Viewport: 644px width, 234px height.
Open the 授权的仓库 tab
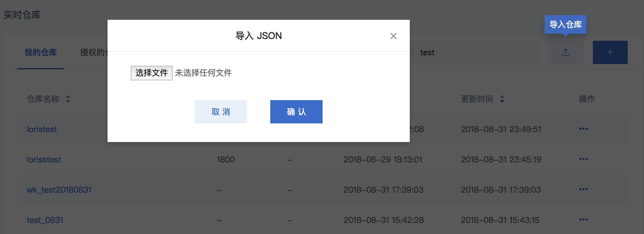[x=94, y=52]
